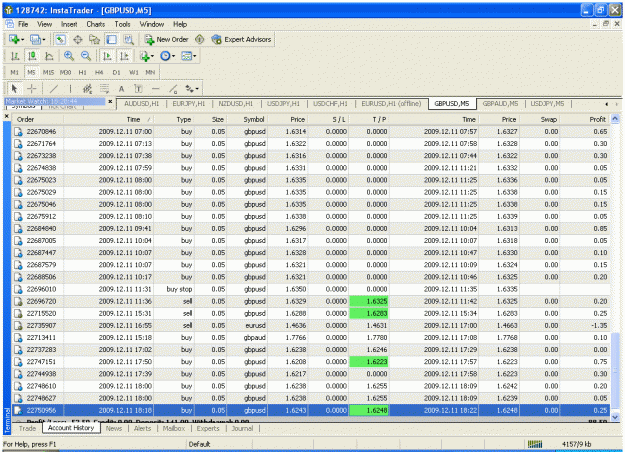Click the Zoom In magnifier icon
The height and width of the screenshot is (452, 625).
[69, 56]
